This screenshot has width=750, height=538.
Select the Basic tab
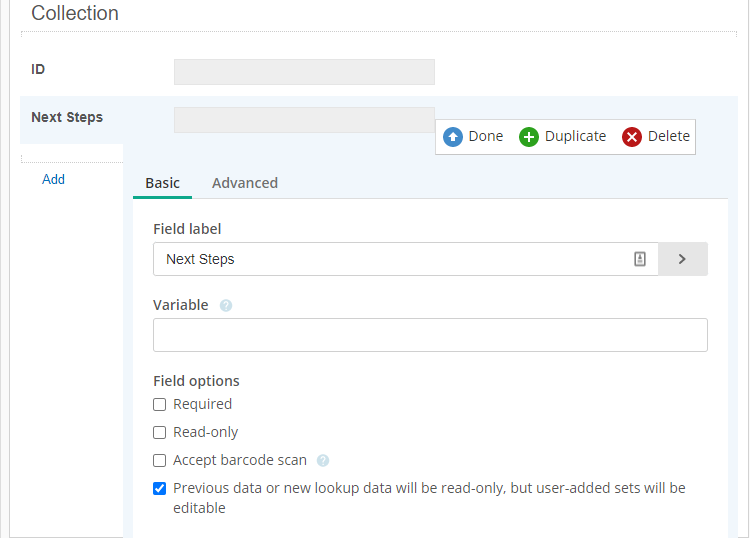[x=163, y=183]
